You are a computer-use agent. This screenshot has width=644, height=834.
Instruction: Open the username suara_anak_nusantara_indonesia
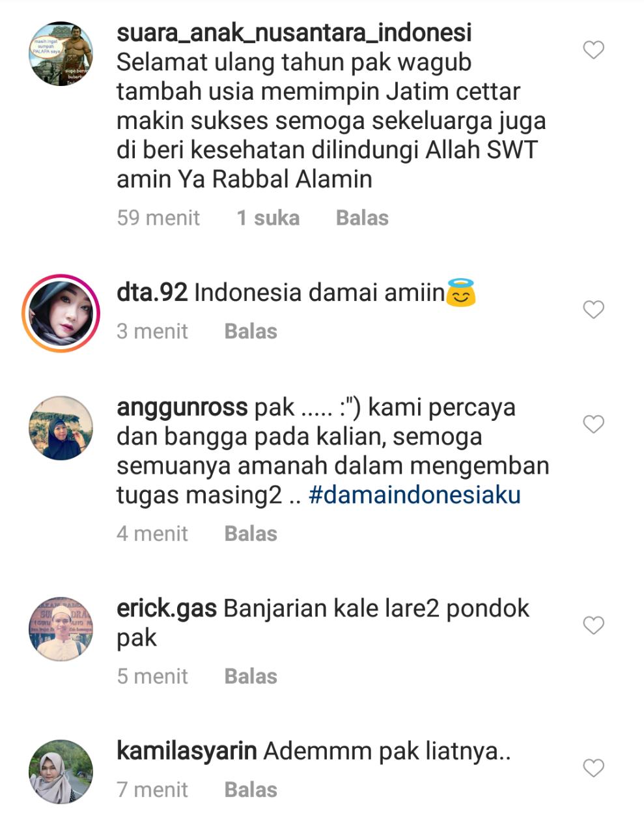point(294,33)
